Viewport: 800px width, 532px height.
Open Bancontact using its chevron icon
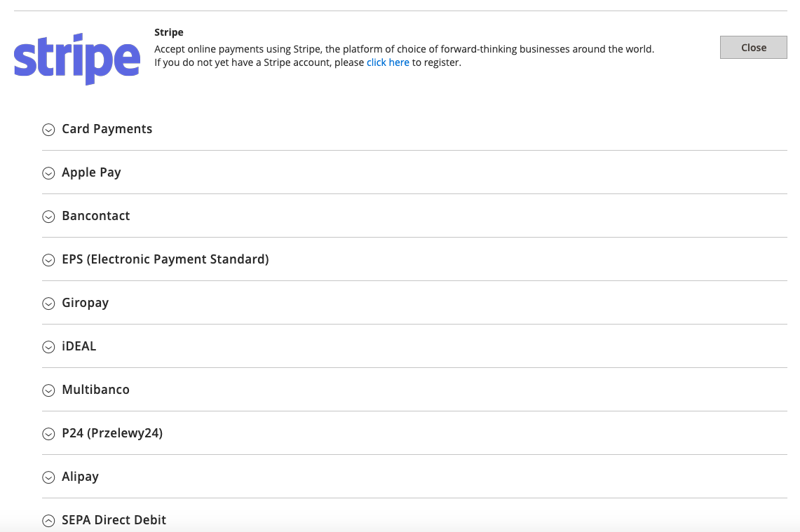click(x=48, y=217)
